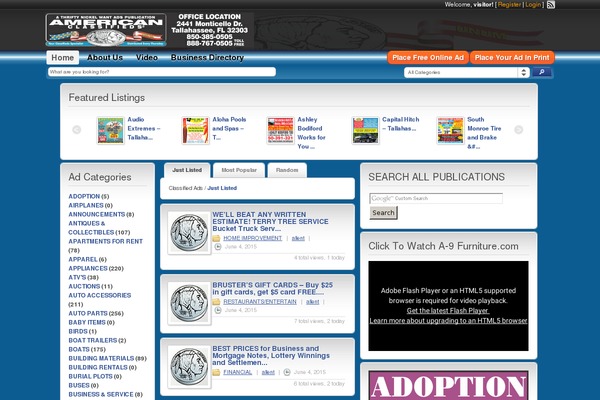Viewport: 600px width, 400px height.
Task: Switch to the Most Popular tab
Action: tap(239, 170)
